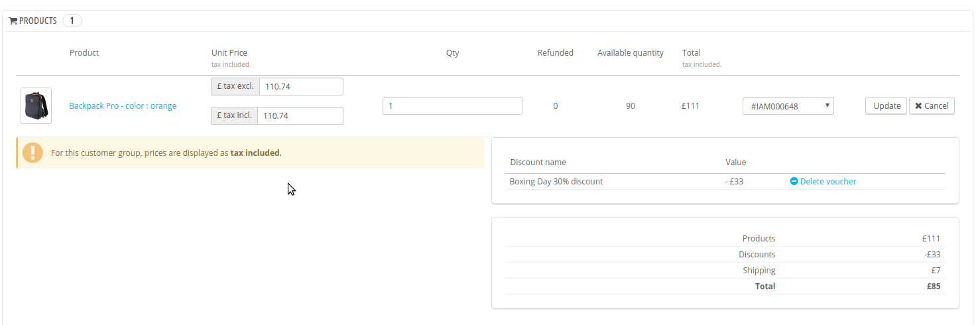Screen dimensions: 980x325
Task: Click the Refunded column header
Action: click(555, 53)
